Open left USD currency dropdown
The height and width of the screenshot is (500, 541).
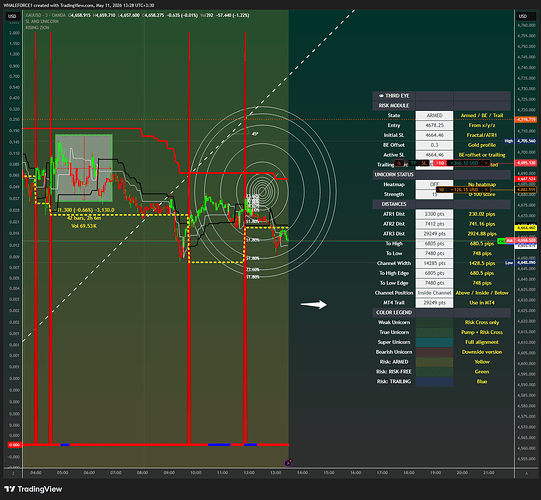tap(12, 16)
